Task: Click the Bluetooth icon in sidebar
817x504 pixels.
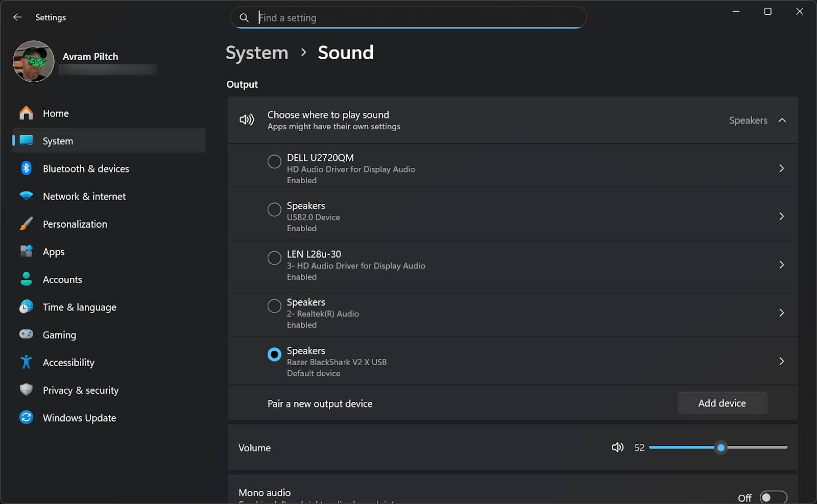Action: point(26,168)
